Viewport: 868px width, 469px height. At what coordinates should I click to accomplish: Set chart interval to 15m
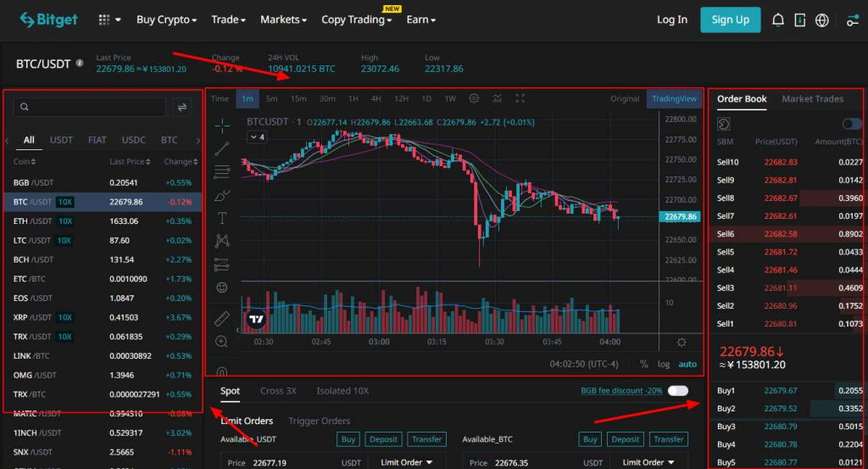(298, 98)
